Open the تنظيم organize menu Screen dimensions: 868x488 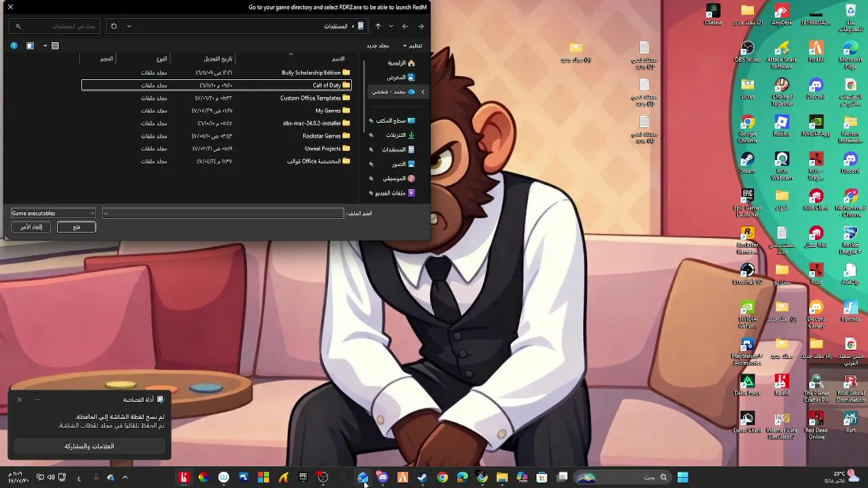pyautogui.click(x=412, y=45)
